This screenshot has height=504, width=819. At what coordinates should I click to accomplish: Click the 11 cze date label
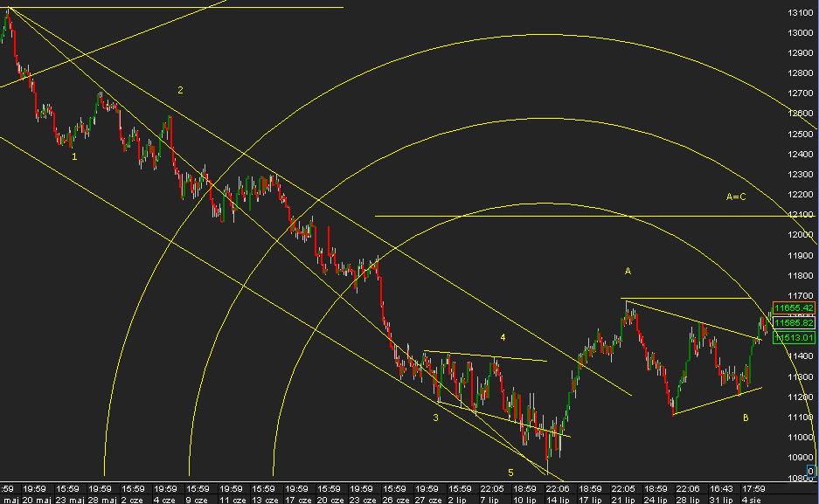point(232,500)
